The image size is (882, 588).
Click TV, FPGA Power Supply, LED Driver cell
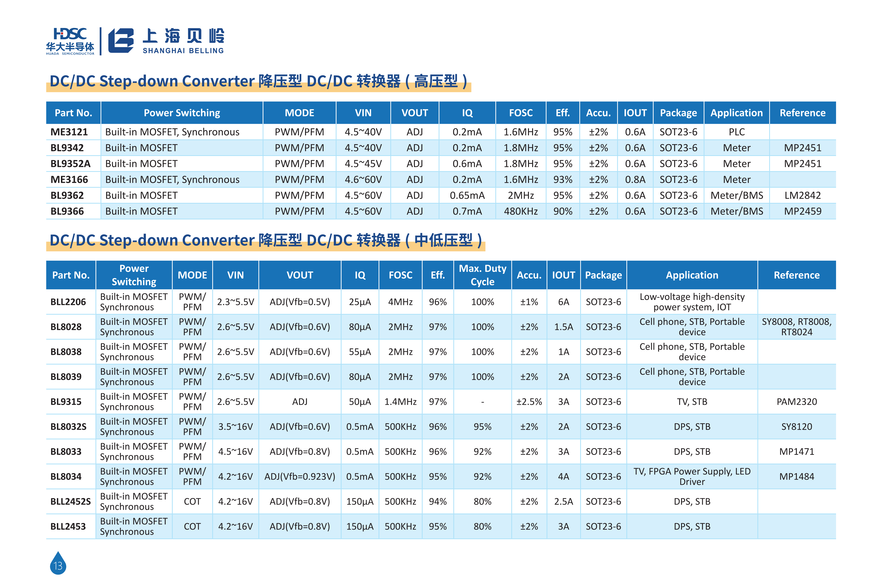[692, 476]
